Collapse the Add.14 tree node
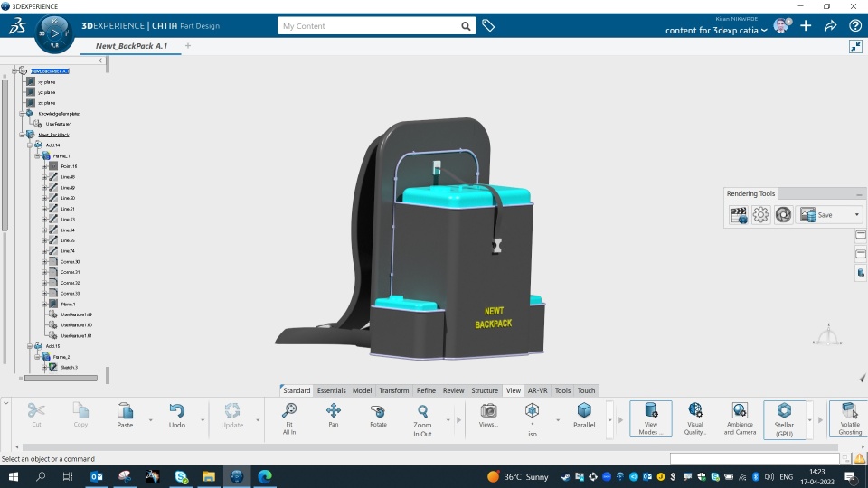Image resolution: width=868 pixels, height=488 pixels. click(x=31, y=145)
